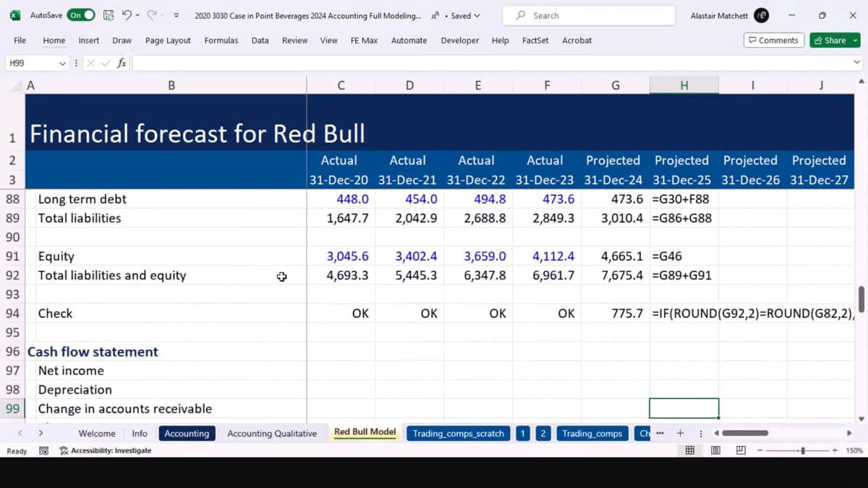The width and height of the screenshot is (868, 488).
Task: Open the FactSet tab
Action: pyautogui.click(x=535, y=40)
